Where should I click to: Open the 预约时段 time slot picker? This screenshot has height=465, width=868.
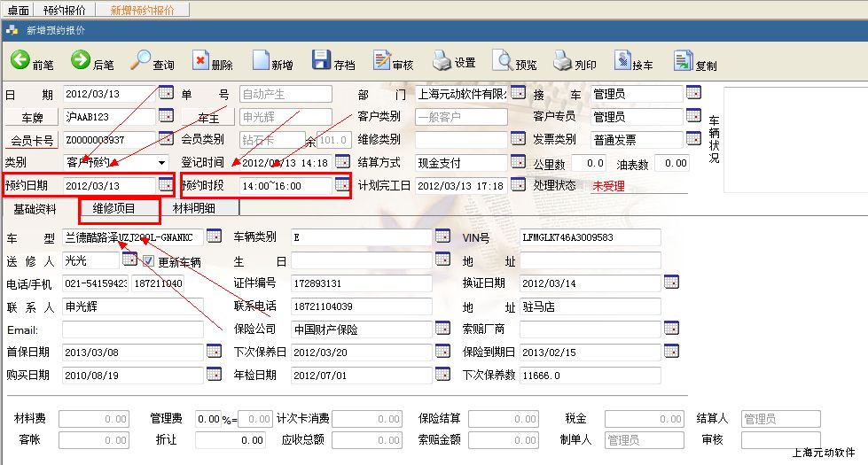(x=342, y=185)
